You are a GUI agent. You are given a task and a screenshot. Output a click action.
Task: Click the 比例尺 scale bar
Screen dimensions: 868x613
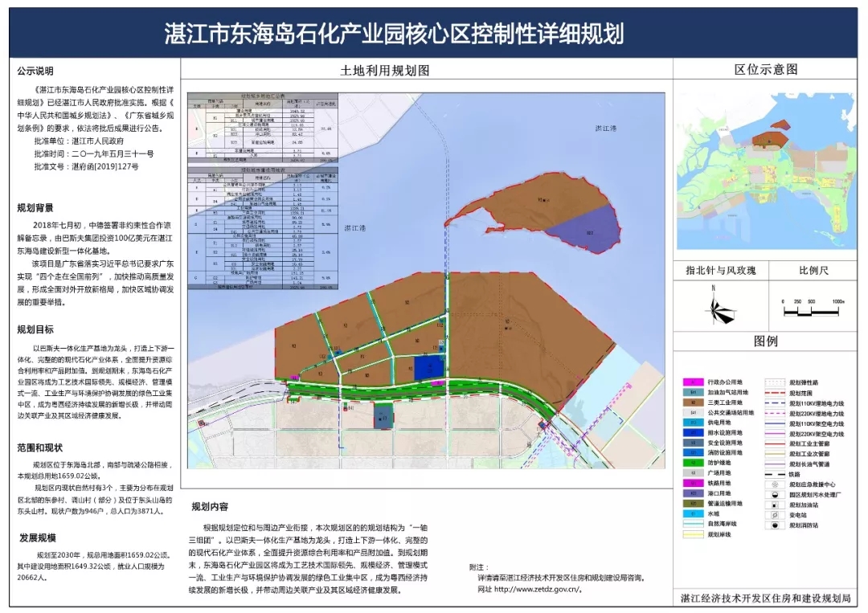(x=813, y=309)
